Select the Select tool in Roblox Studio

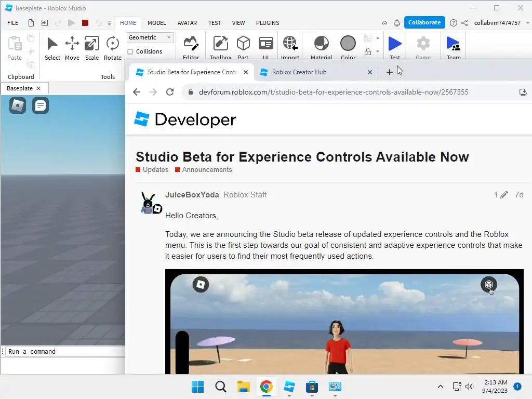coord(52,48)
